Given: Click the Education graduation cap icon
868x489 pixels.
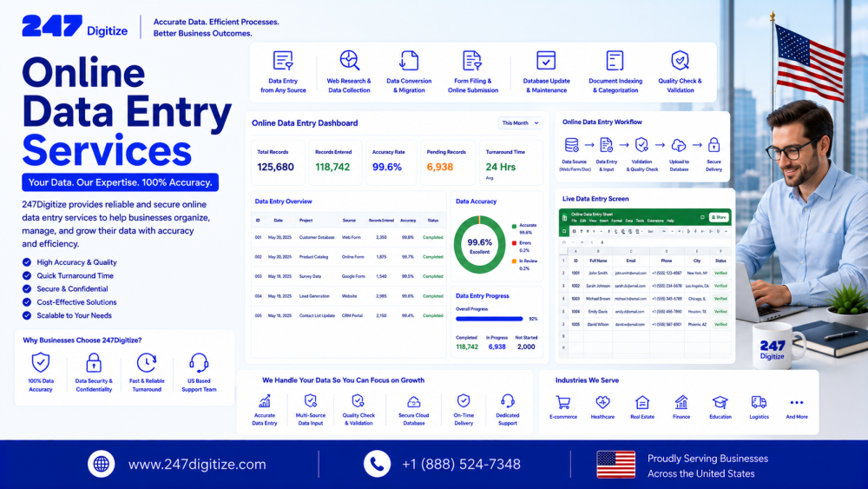Looking at the screenshot, I should 720,402.
